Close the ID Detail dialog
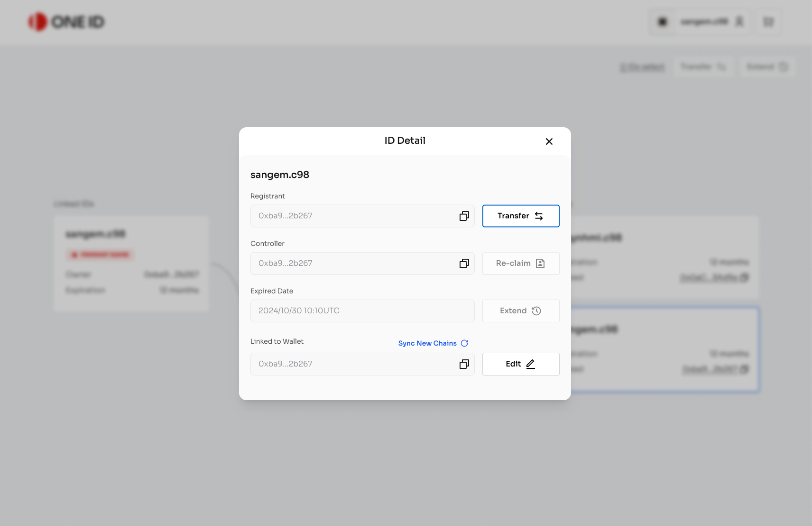 (549, 141)
